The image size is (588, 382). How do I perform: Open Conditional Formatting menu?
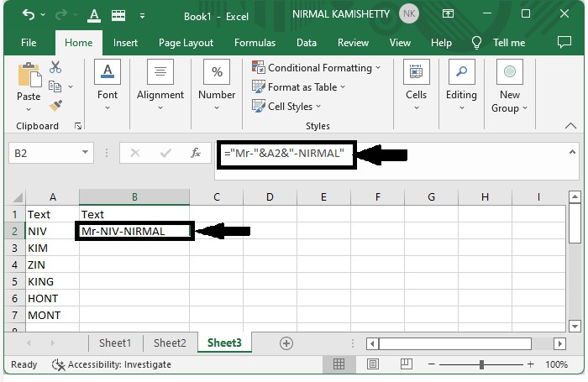click(316, 68)
